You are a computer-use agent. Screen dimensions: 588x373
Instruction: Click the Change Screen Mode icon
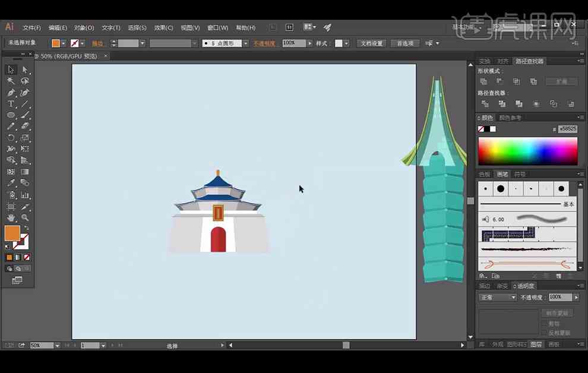[17, 280]
